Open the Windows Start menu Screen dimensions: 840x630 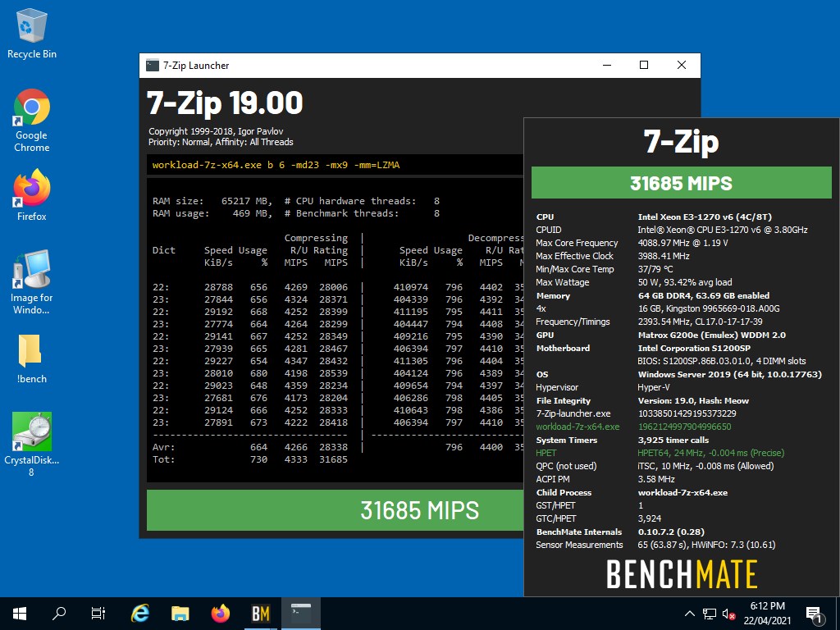pyautogui.click(x=20, y=614)
